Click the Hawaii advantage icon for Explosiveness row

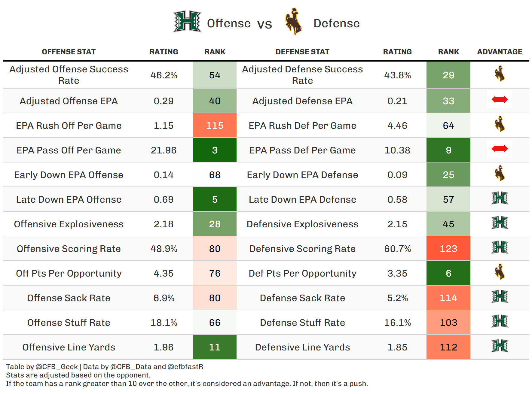tap(500, 223)
